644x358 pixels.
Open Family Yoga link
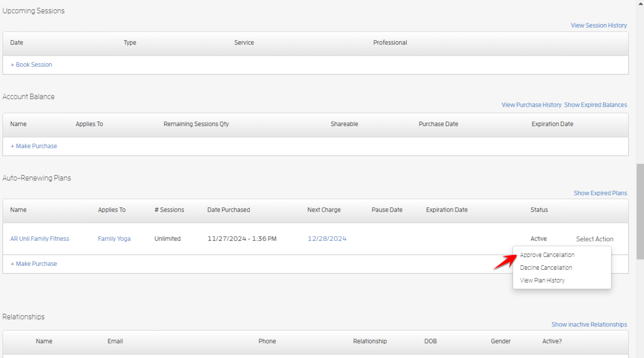pos(114,239)
